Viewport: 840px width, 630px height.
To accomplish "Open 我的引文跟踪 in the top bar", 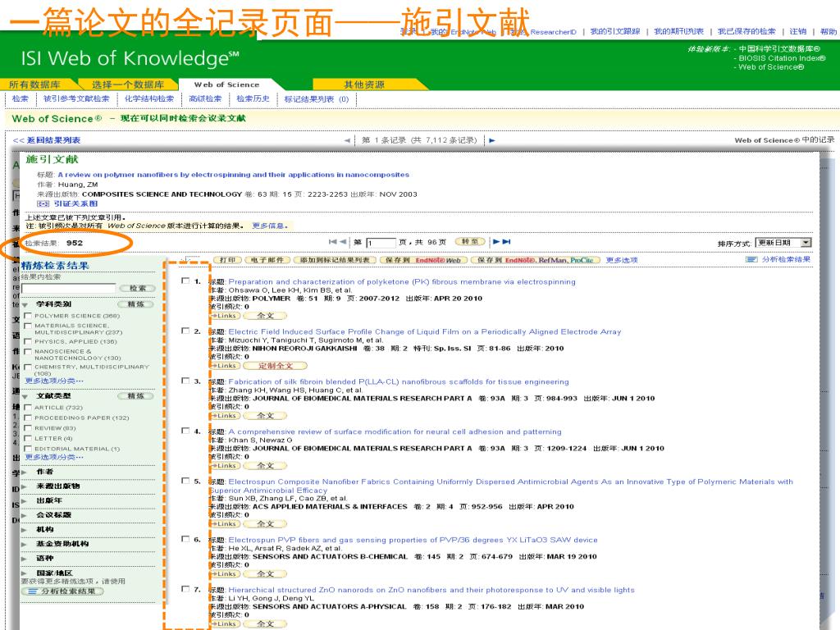I will point(615,32).
